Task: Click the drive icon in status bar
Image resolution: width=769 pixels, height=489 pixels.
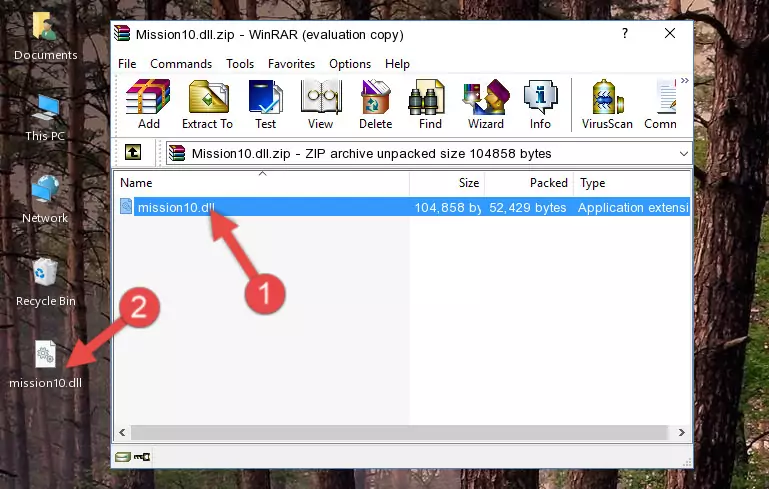Action: [123, 457]
